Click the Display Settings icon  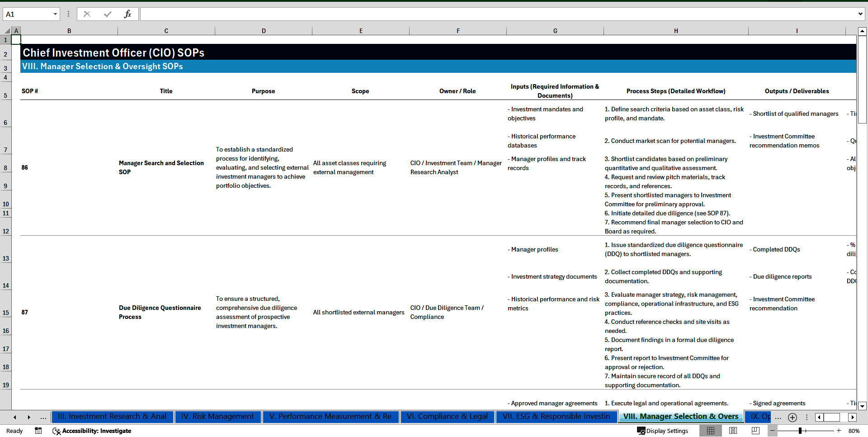pyautogui.click(x=641, y=431)
